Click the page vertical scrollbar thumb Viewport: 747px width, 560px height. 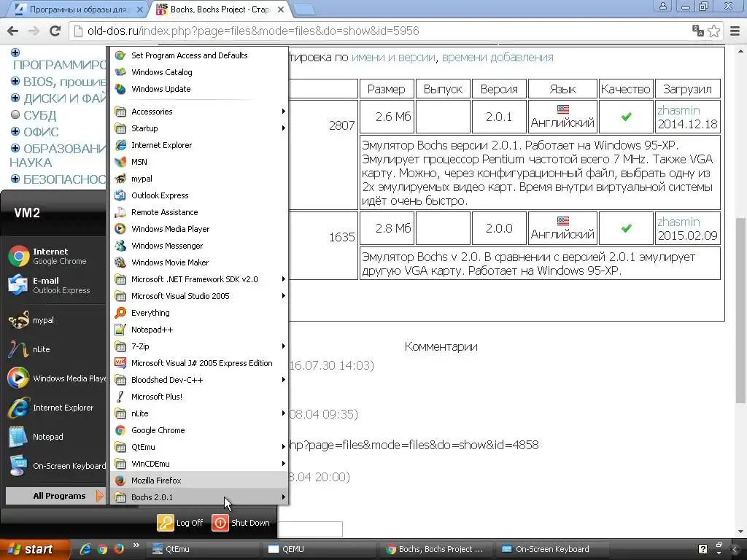coord(741,310)
